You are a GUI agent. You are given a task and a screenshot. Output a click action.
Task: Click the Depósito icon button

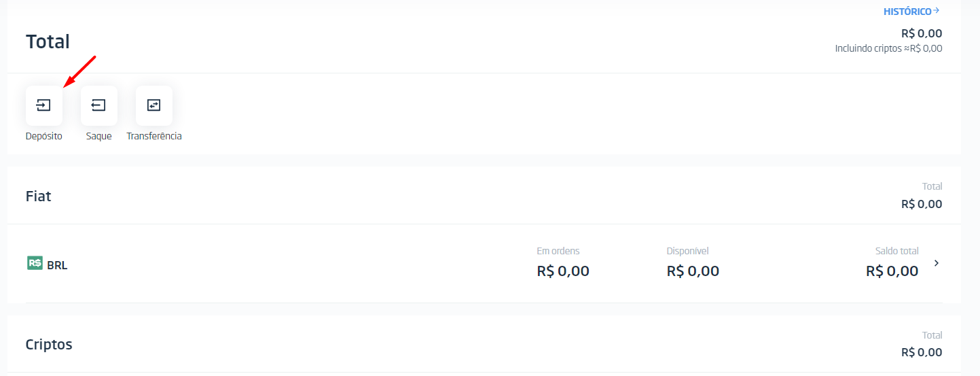point(43,105)
